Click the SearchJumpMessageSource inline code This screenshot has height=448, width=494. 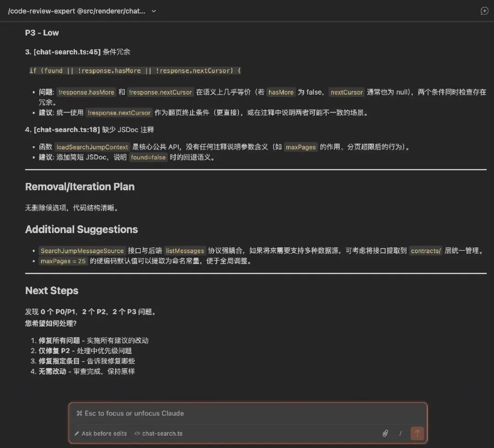pos(82,251)
